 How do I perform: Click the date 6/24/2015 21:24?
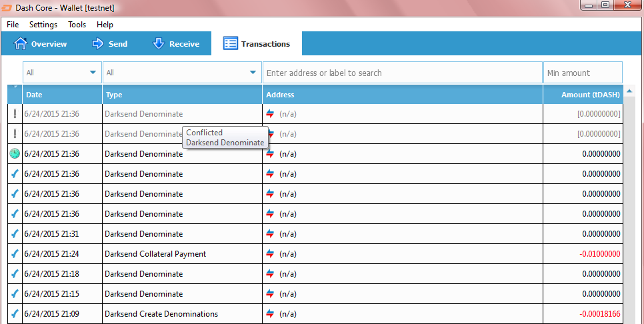52,254
